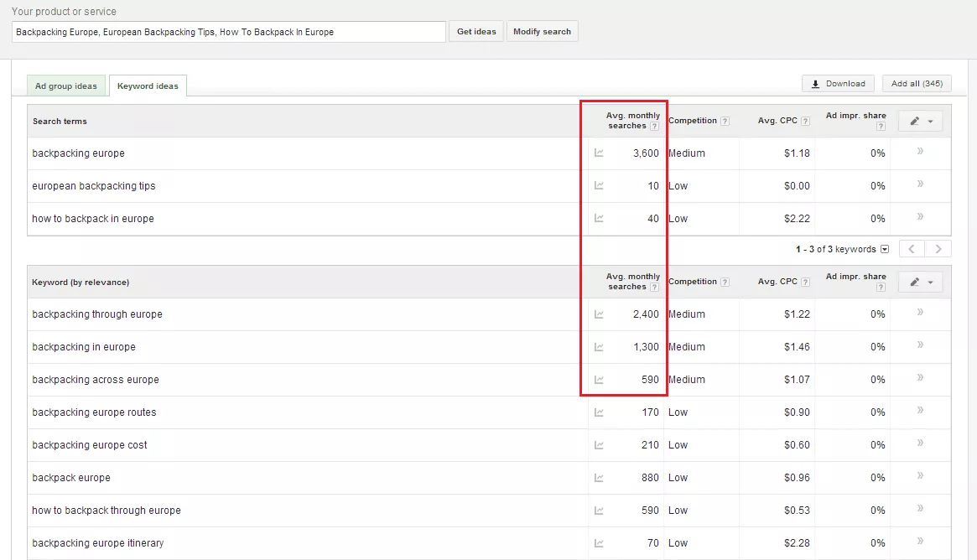Open trend chart icon for backpacking europe
The height and width of the screenshot is (560, 977).
click(599, 153)
